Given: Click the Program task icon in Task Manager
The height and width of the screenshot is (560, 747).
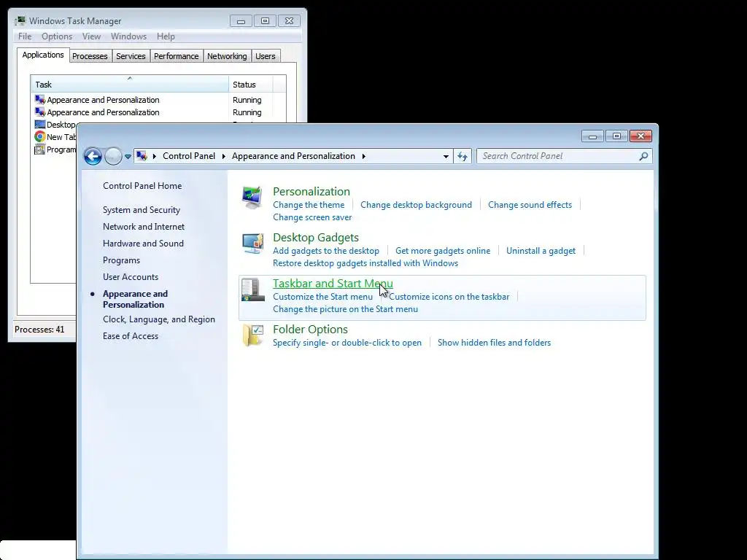Looking at the screenshot, I should [x=39, y=149].
